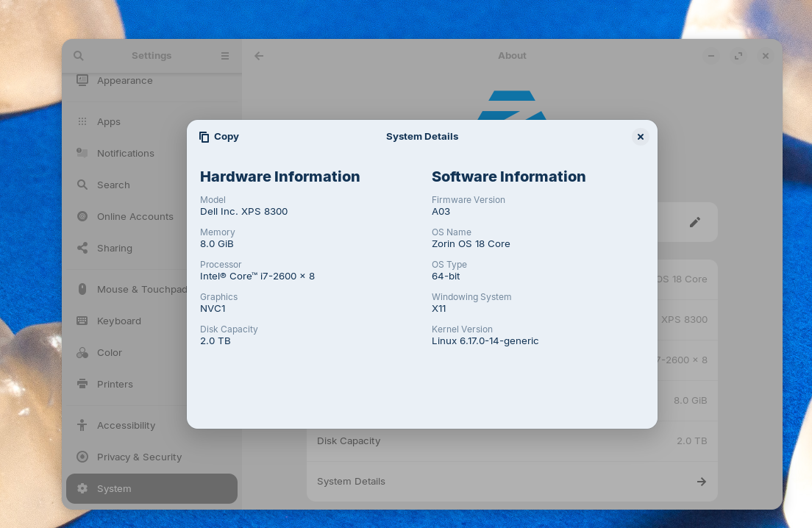Select windowing system value X11
812x528 pixels.
438,309
